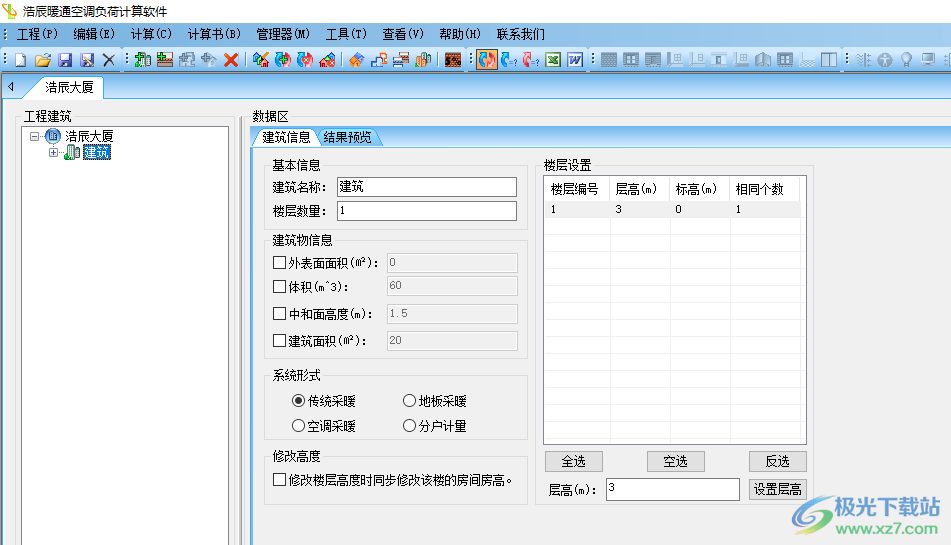Click the 设置层高 button

[x=778, y=489]
